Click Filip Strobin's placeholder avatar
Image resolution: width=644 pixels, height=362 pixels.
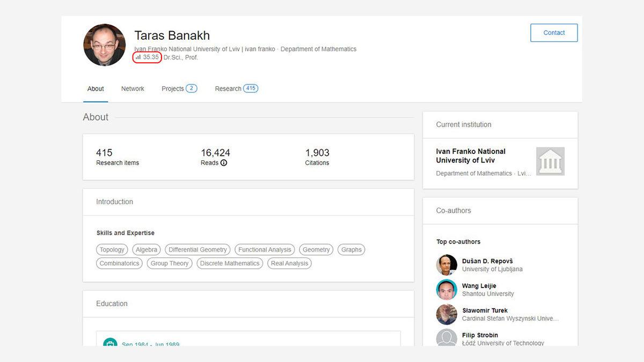coord(447,338)
